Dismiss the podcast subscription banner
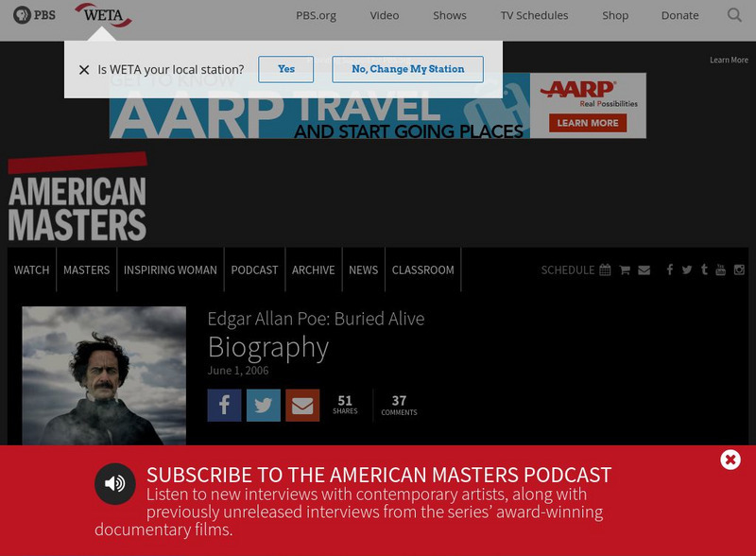 tap(730, 460)
